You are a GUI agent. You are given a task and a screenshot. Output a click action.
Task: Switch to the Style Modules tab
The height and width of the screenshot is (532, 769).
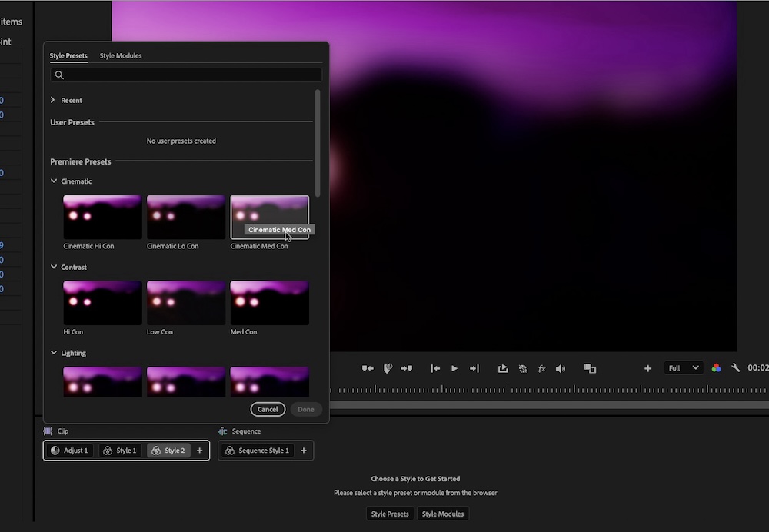120,55
